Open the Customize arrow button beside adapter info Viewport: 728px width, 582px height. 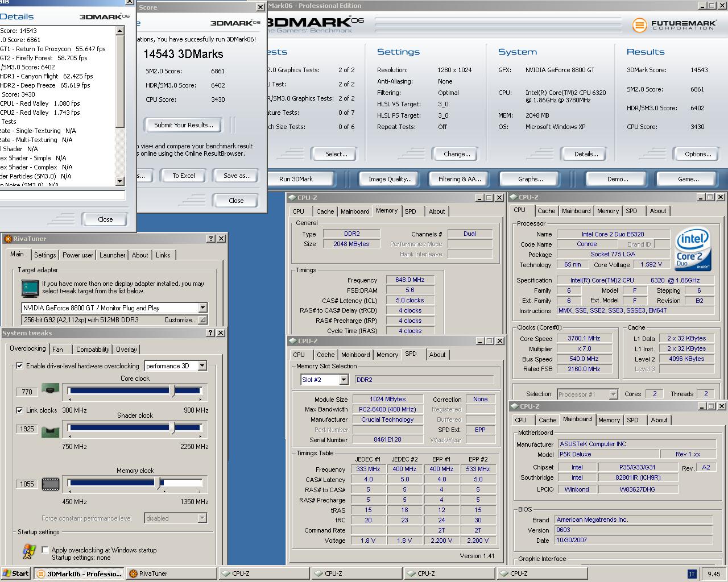tap(202, 320)
